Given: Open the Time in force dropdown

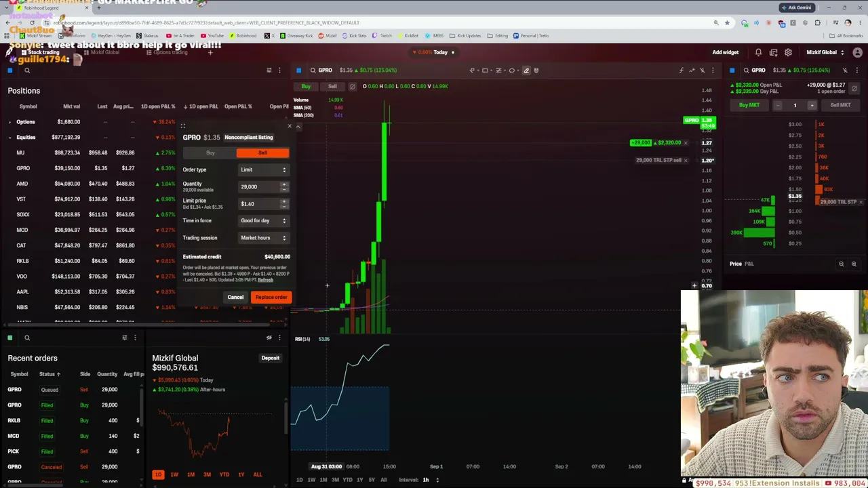Looking at the screenshot, I should tap(263, 221).
